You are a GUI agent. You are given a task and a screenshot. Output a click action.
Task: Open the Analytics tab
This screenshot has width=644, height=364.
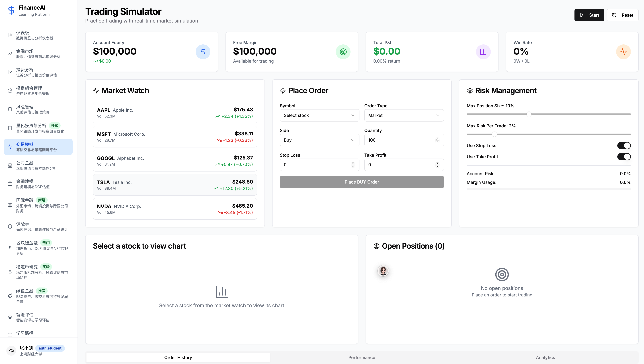[545, 358]
